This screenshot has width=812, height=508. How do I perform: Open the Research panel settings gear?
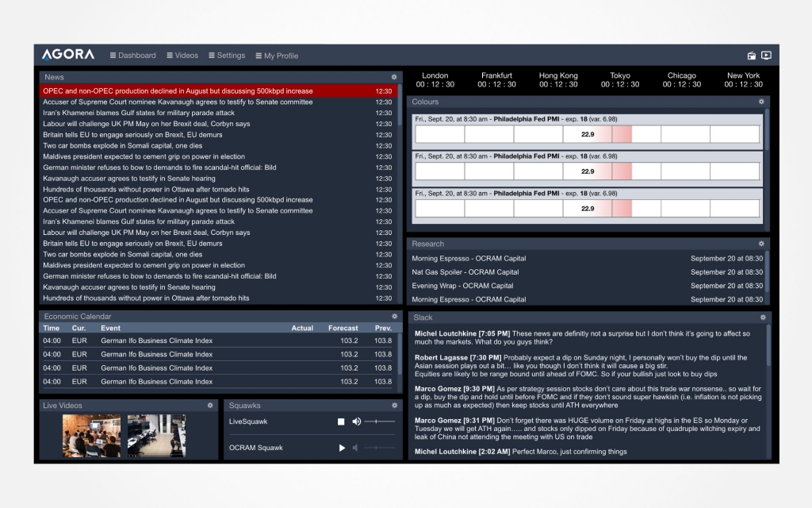(761, 244)
